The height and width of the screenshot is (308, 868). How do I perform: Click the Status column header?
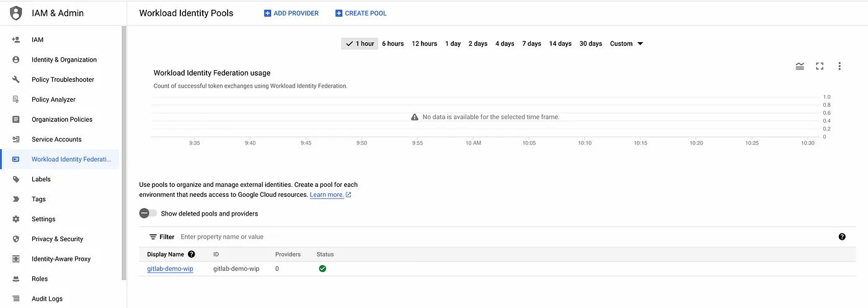coord(325,254)
